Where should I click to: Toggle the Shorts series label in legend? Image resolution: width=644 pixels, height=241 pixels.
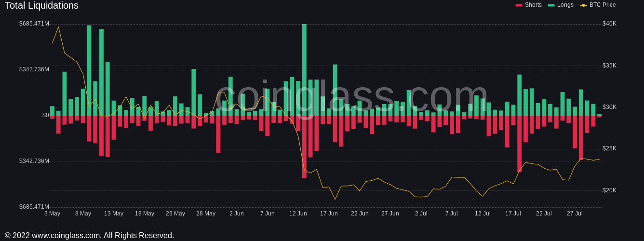pos(533,5)
